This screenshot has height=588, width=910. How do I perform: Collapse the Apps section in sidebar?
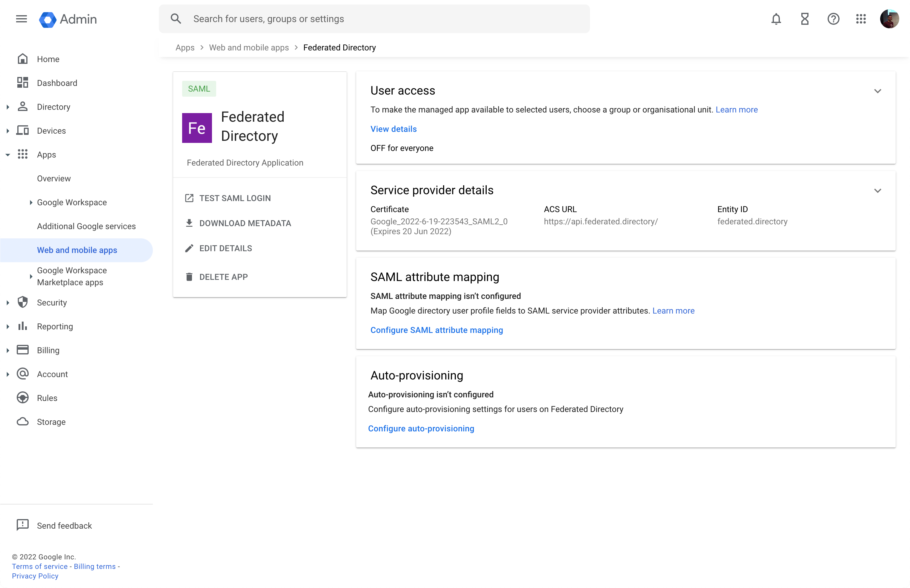tap(8, 154)
